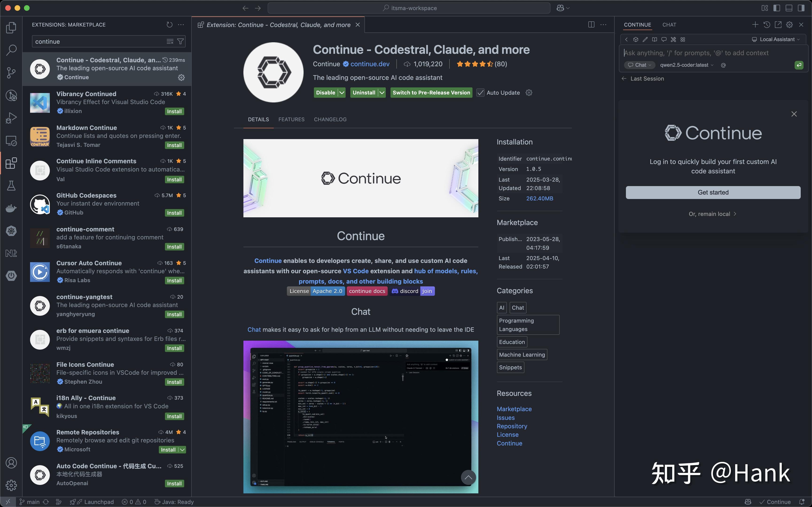
Task: Click the Continue chat input field
Action: 704,53
